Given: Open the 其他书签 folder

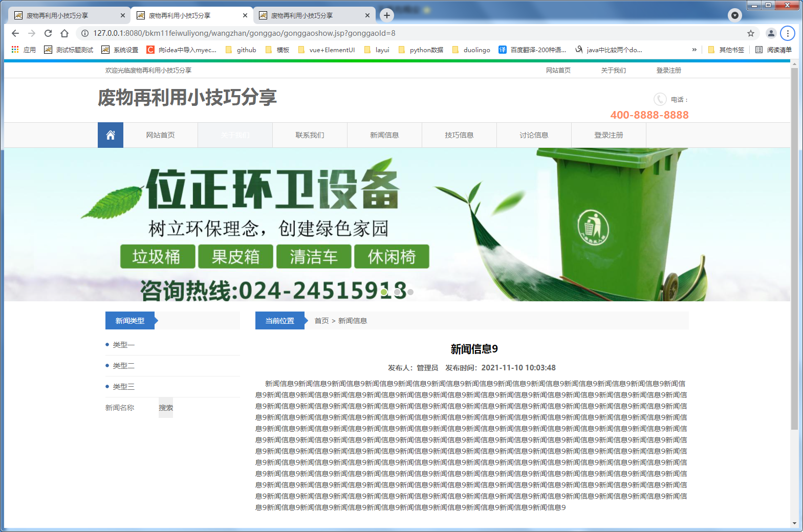Looking at the screenshot, I should (x=726, y=50).
